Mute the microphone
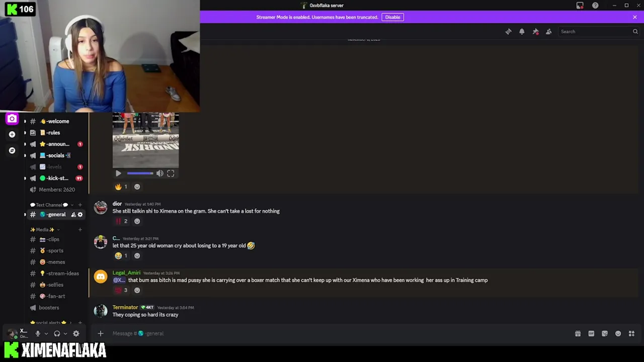Screen dimensions: 644x362 [x=37, y=333]
